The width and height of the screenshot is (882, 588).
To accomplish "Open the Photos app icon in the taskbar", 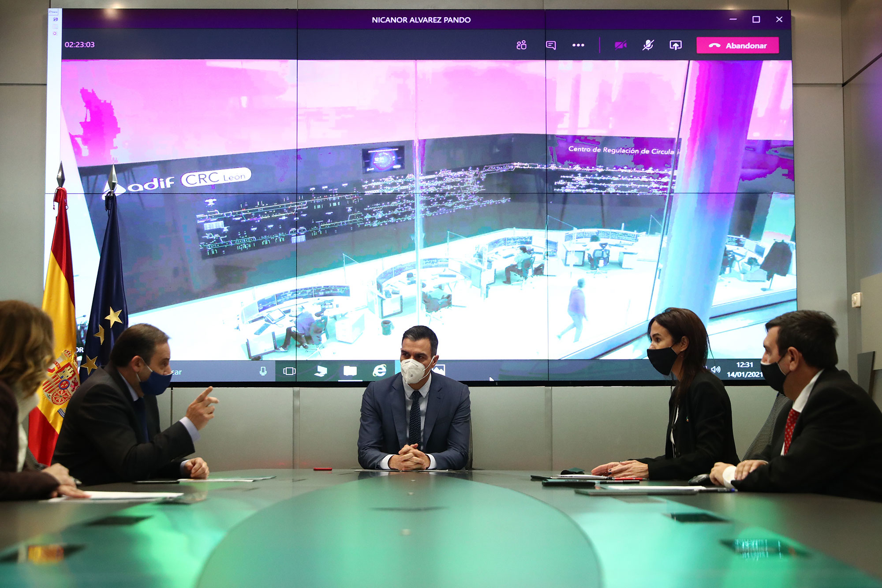I will pos(438,370).
